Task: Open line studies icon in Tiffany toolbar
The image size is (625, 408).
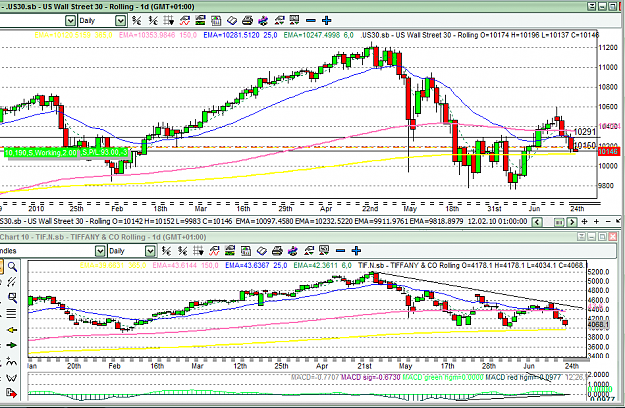Action: click(214, 251)
